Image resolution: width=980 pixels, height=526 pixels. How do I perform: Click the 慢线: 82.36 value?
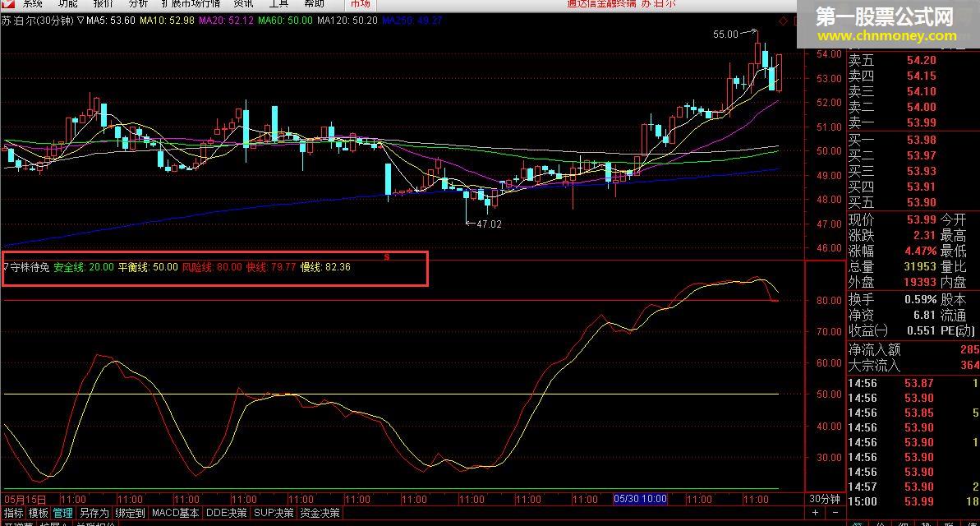tap(325, 267)
